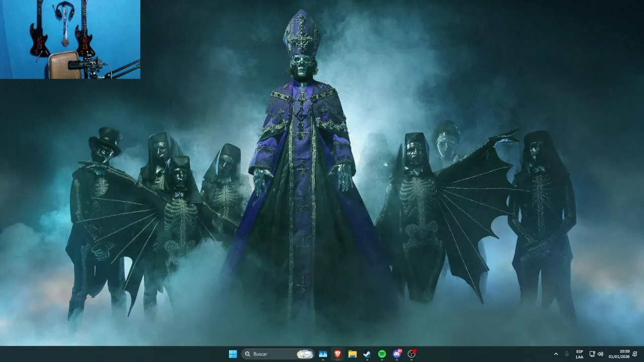Screen dimensions: 644x362
Task: Show hidden system tray icons
Action: (x=556, y=354)
